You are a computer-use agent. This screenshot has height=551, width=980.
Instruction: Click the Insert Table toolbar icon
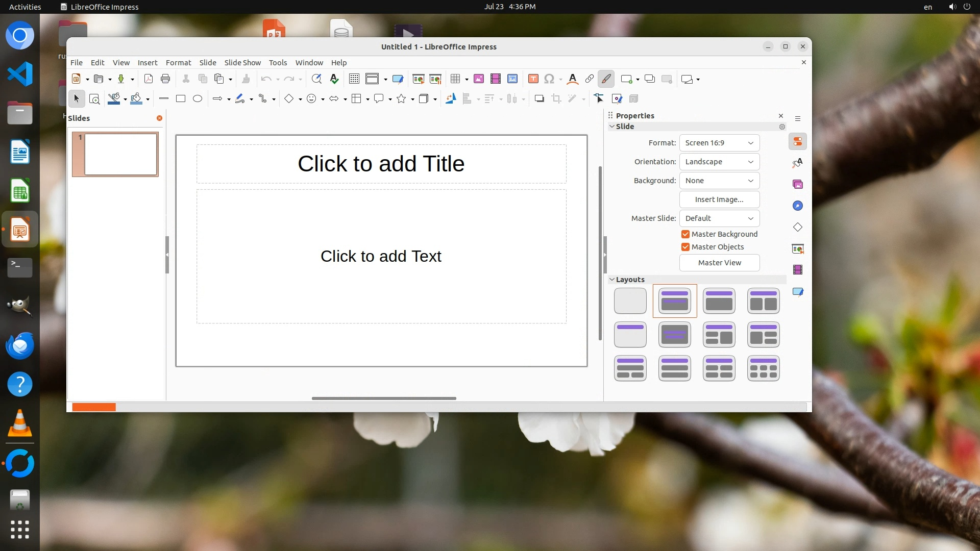coord(455,79)
